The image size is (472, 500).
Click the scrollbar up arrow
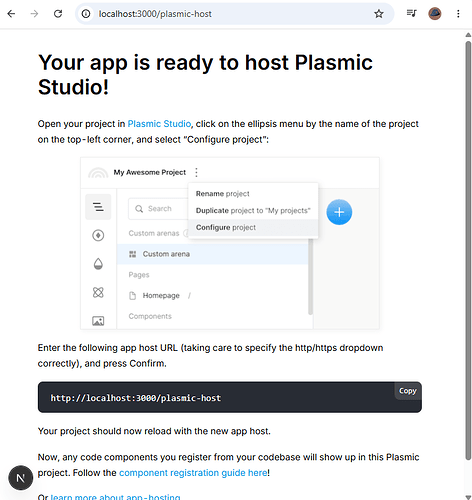click(468, 35)
